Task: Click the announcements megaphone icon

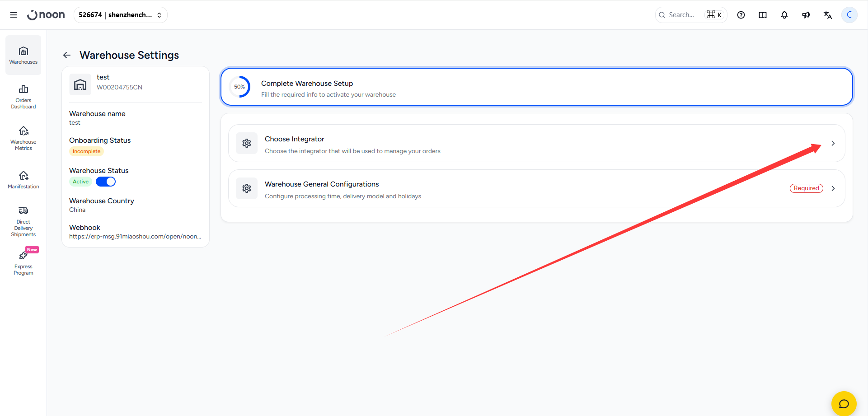Action: pyautogui.click(x=806, y=15)
